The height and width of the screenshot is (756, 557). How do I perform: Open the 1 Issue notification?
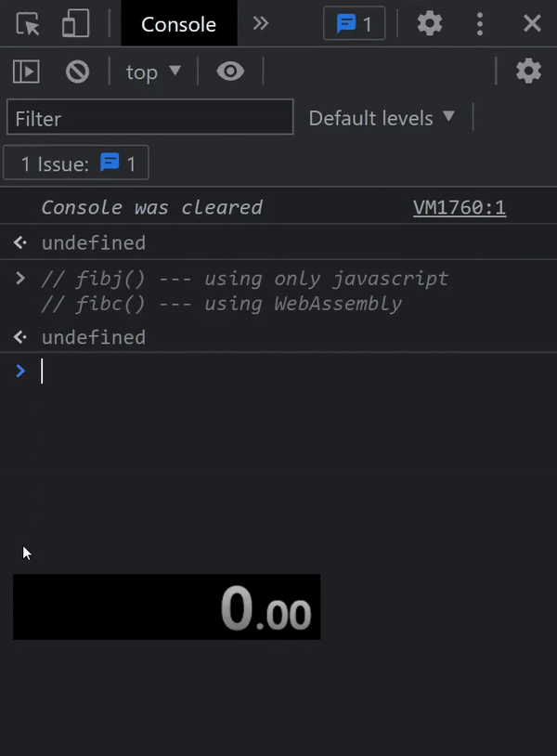[75, 163]
